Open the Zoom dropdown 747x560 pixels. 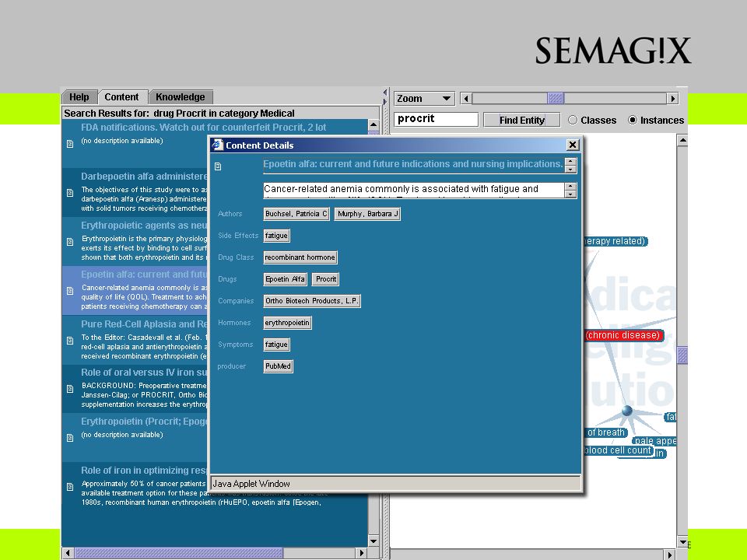pyautogui.click(x=424, y=99)
